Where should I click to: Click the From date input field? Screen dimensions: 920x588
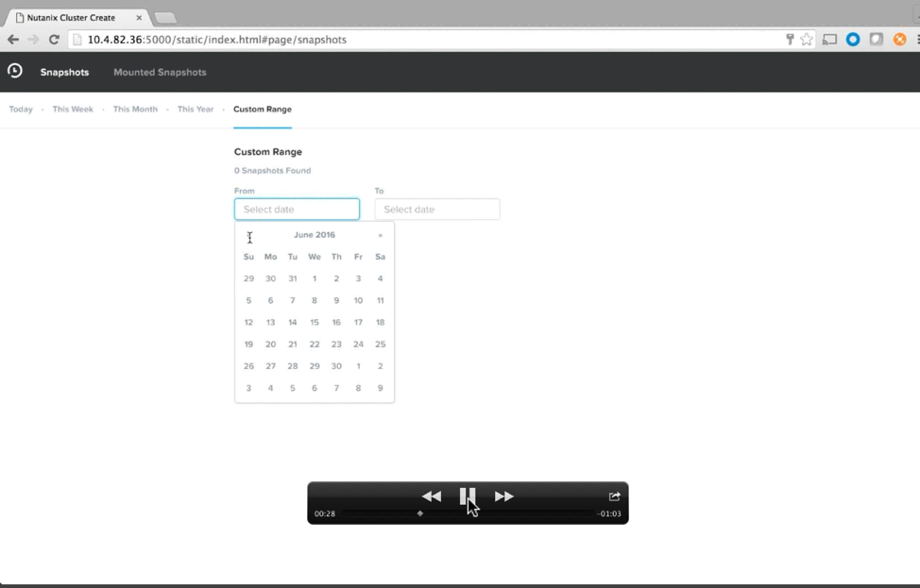(x=297, y=210)
